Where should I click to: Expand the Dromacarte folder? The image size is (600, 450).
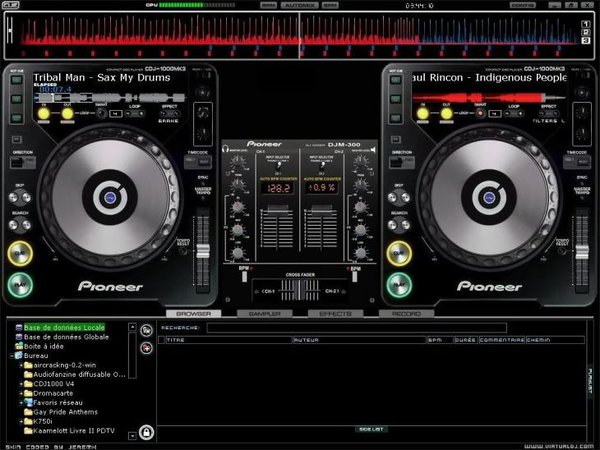[x=21, y=393]
